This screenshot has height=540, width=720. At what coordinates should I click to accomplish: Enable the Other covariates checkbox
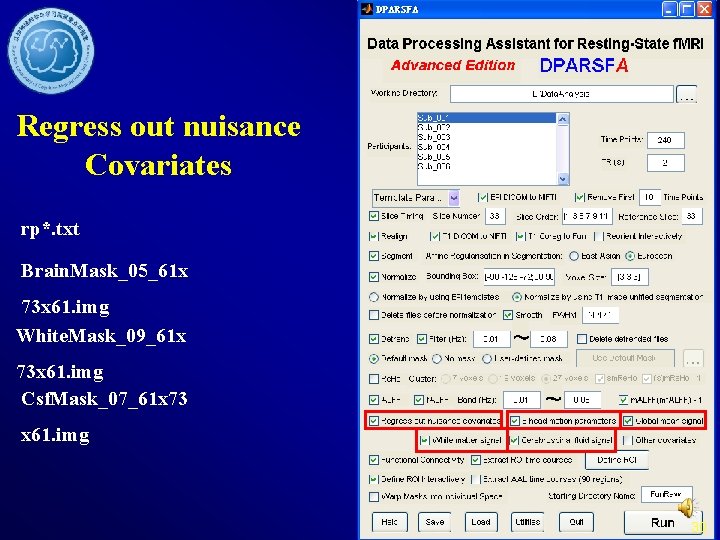pos(627,440)
